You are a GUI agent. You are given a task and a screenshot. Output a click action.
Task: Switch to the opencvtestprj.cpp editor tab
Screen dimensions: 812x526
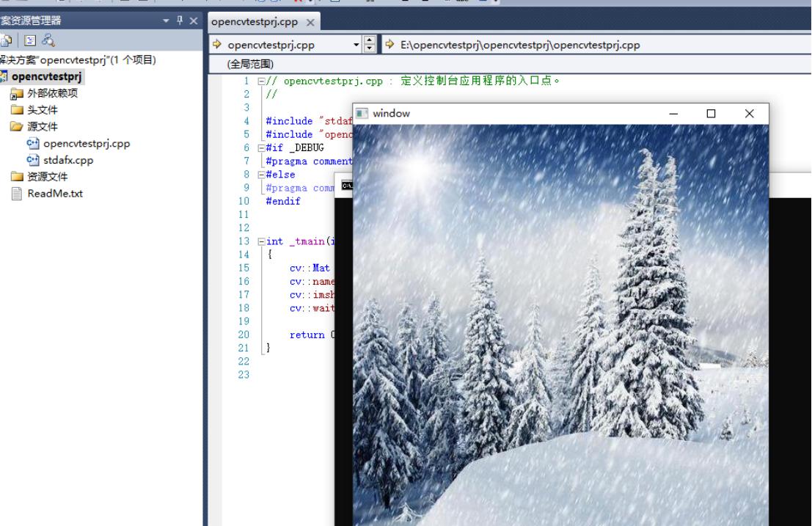click(x=255, y=22)
